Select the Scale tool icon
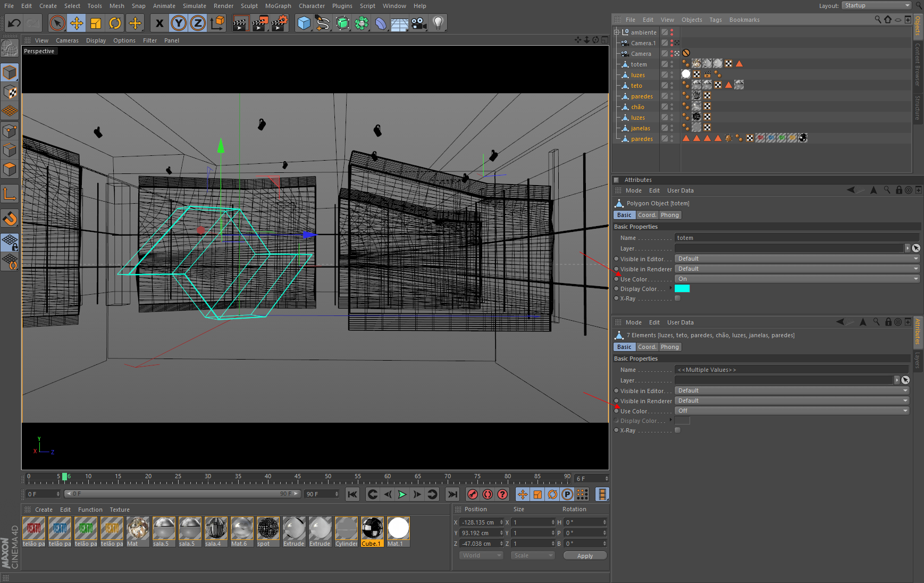 [96, 23]
